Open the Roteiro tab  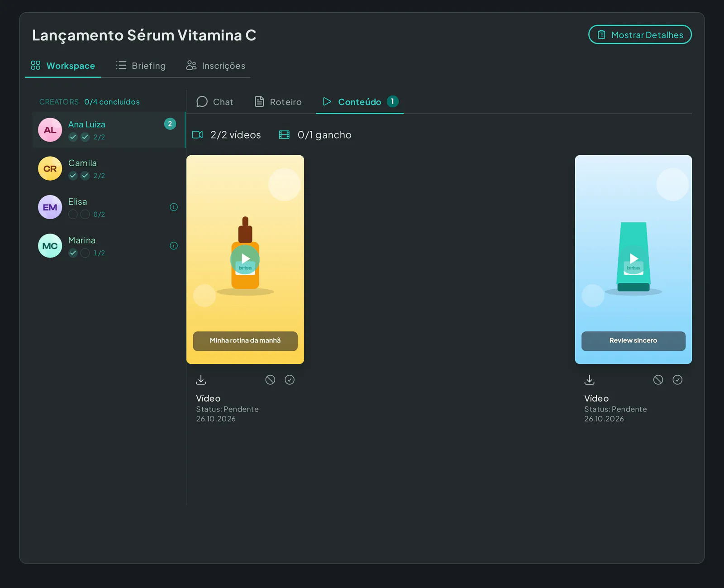pos(278,102)
